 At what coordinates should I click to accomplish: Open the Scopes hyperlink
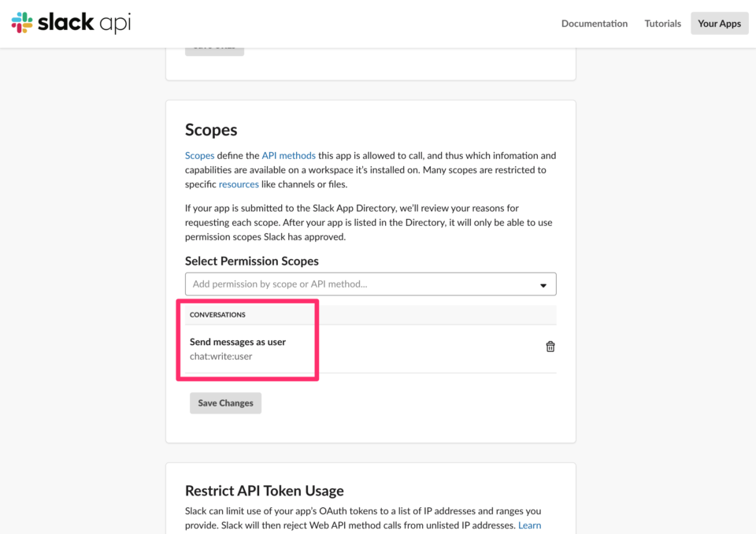pos(199,155)
